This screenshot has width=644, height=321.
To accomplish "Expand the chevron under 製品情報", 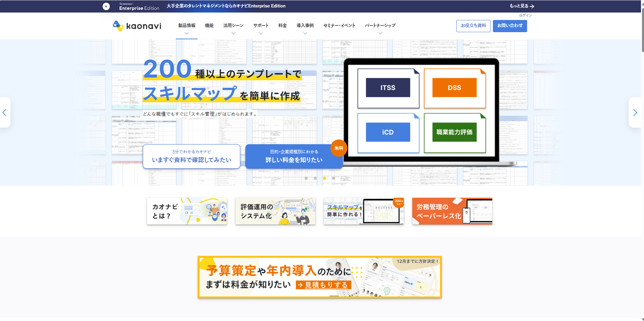I will pyautogui.click(x=187, y=33).
